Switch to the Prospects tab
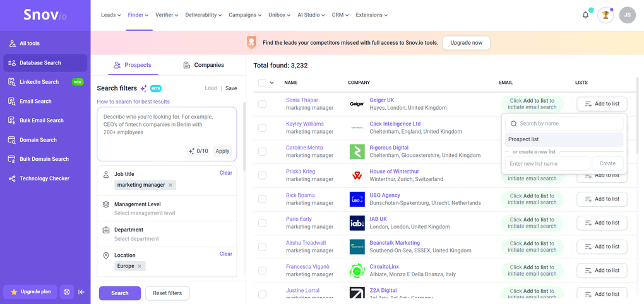 [x=133, y=65]
